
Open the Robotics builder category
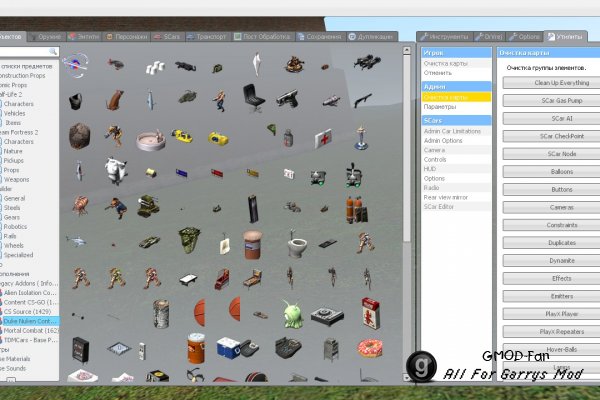15,227
